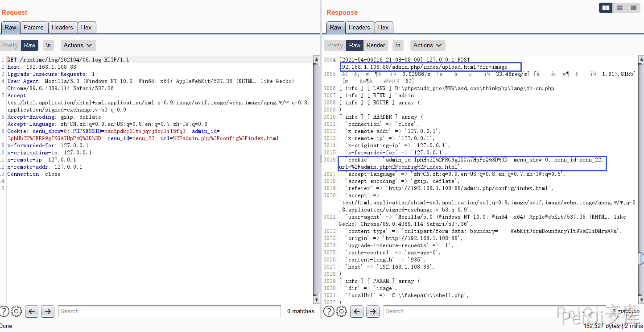Screen dimensions: 644x332
Task: Switch to side-by-side split layout
Action: (606, 8)
